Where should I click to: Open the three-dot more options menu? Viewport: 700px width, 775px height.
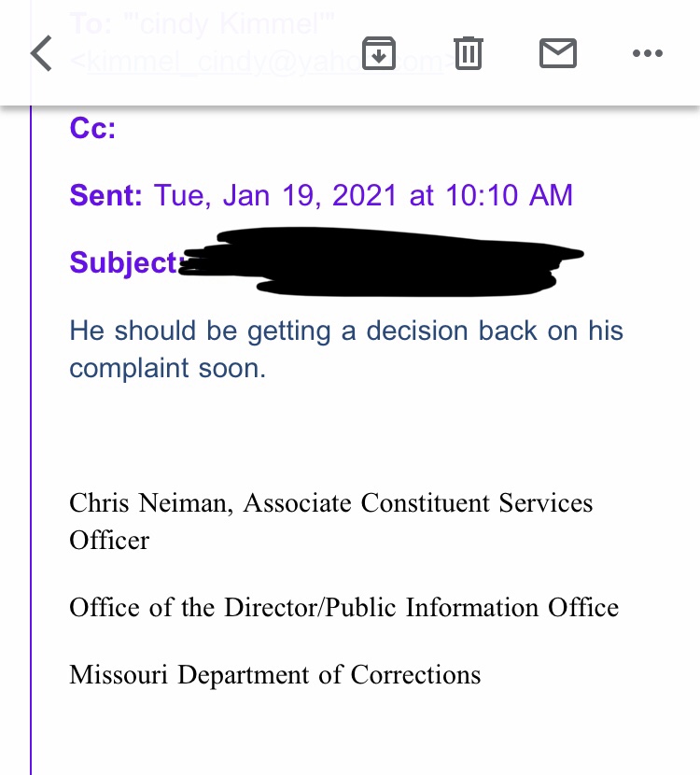pos(646,53)
